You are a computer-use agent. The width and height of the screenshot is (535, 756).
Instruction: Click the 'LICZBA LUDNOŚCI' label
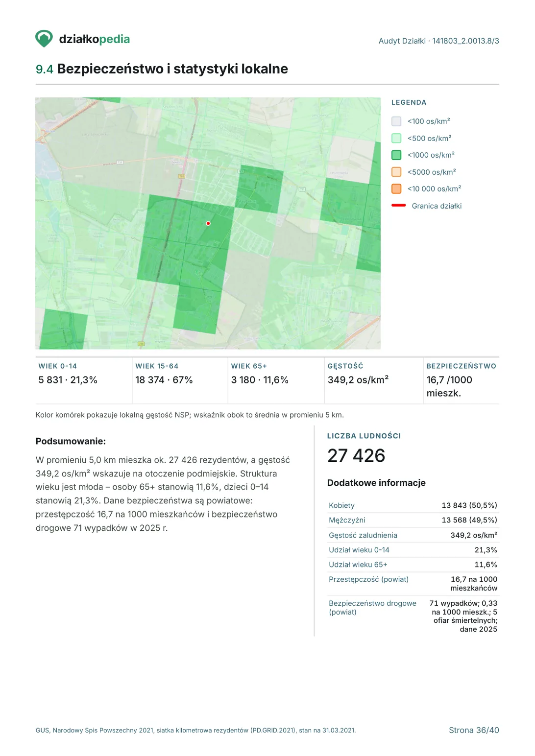coord(364,436)
